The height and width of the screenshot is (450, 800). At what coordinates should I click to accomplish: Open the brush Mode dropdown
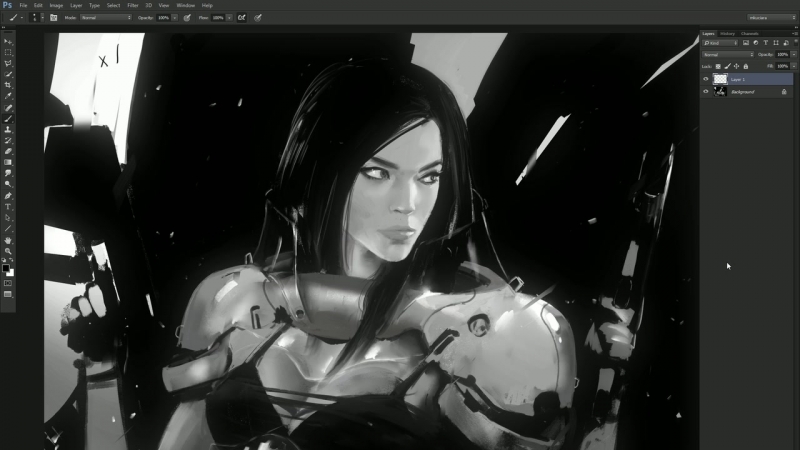click(x=106, y=17)
